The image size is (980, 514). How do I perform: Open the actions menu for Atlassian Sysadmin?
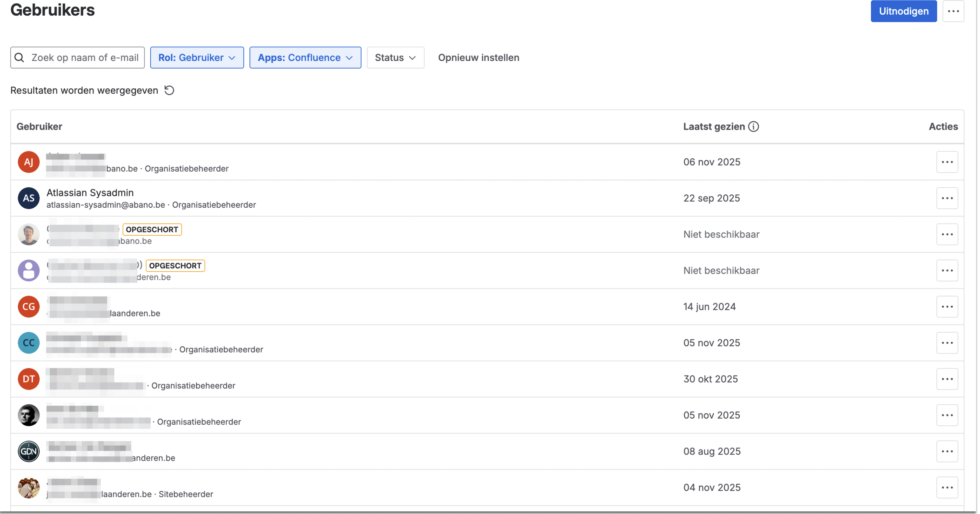(x=947, y=198)
